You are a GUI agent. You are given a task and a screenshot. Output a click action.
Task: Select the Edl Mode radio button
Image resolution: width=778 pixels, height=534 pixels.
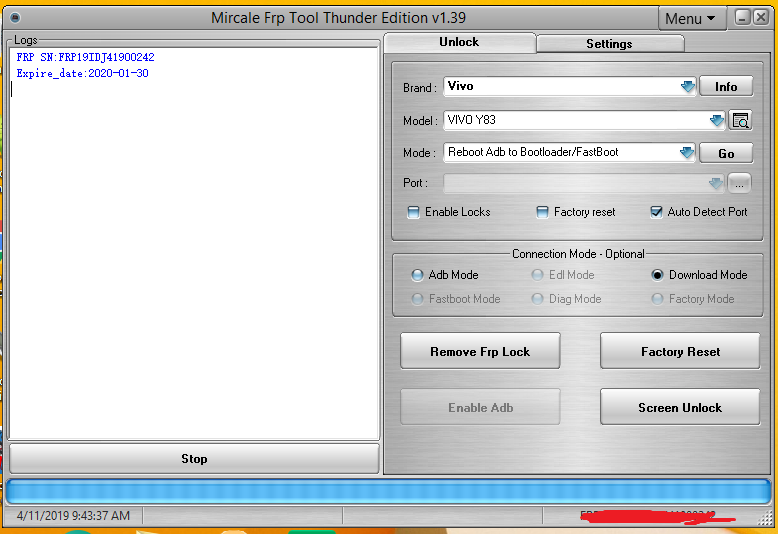(537, 275)
